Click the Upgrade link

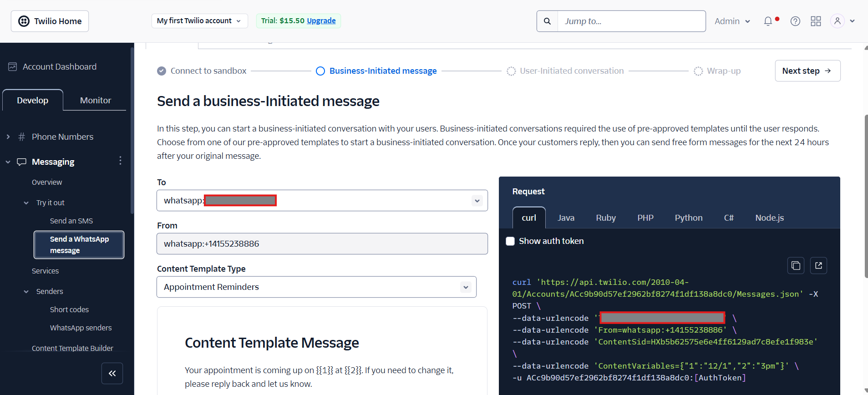pos(321,21)
